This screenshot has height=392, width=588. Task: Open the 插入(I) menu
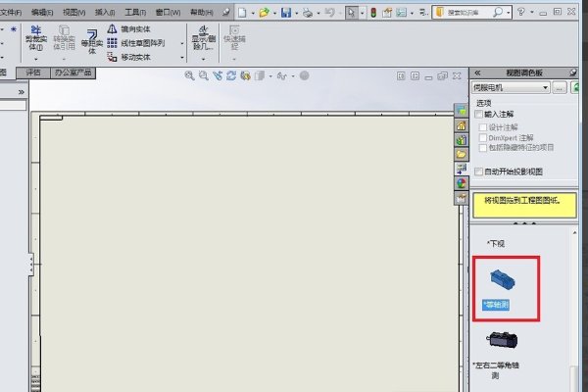click(105, 13)
